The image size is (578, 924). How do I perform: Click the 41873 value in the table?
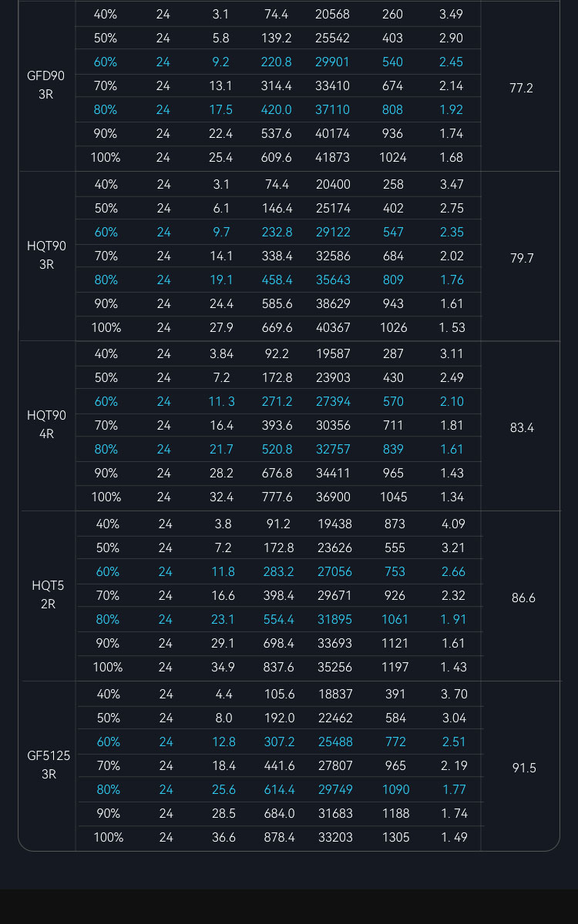pyautogui.click(x=332, y=157)
